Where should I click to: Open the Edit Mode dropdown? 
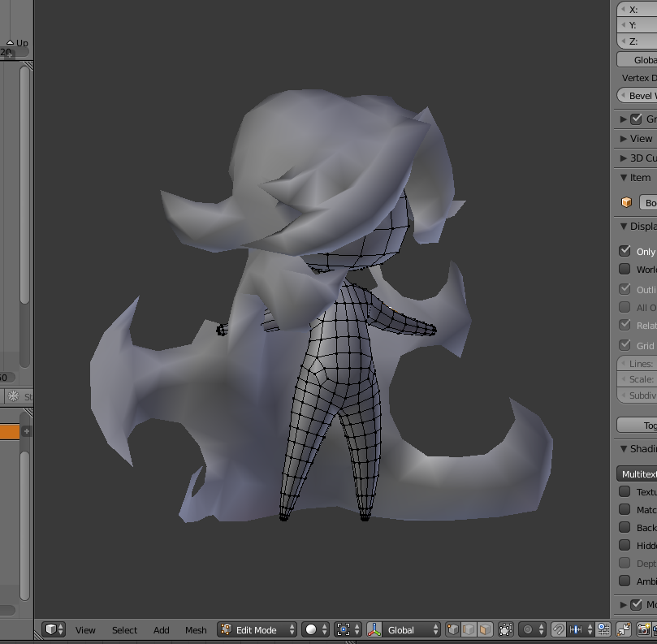point(257,629)
